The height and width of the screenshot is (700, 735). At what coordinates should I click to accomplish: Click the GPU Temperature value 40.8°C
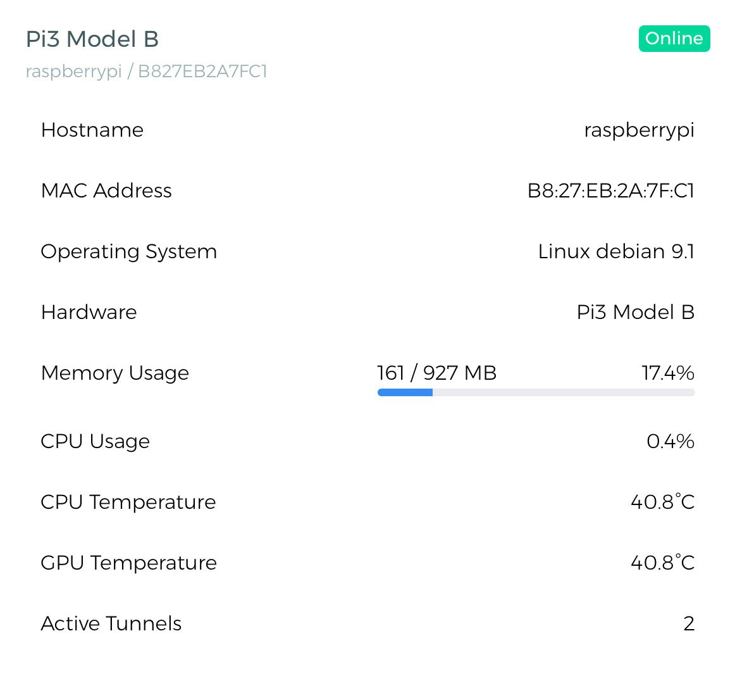tap(662, 563)
